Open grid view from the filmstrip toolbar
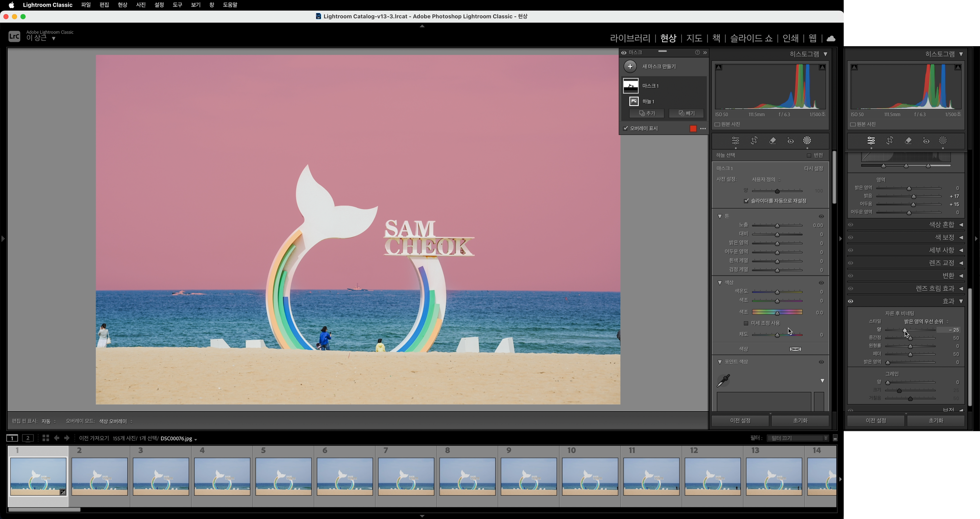The image size is (980, 519). coord(46,438)
